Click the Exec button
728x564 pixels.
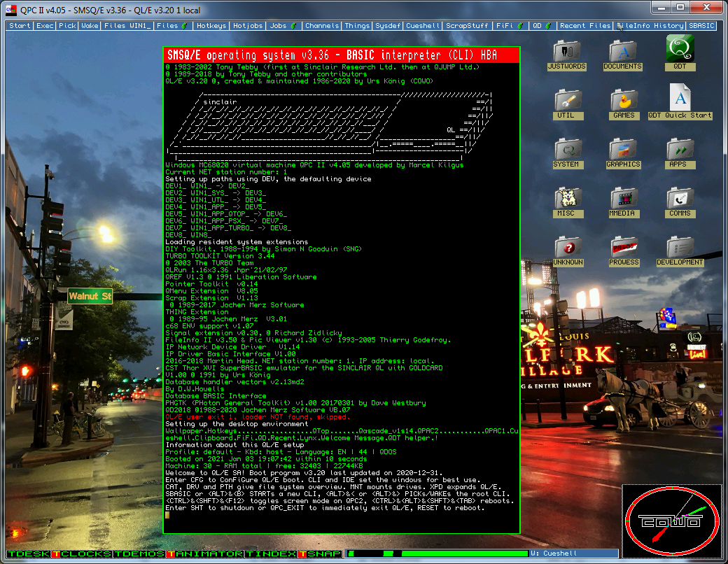click(45, 26)
